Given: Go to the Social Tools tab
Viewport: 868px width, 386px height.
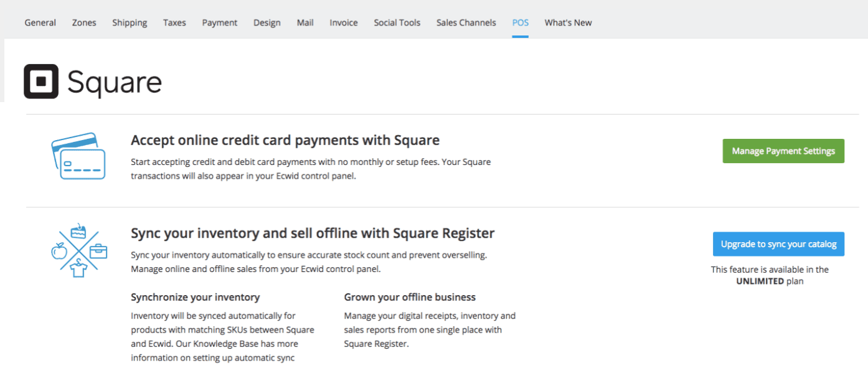Looking at the screenshot, I should point(397,22).
